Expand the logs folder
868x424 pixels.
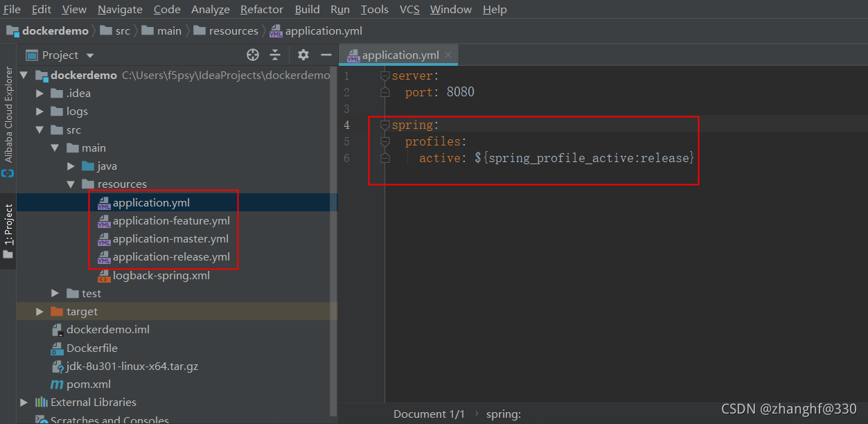click(x=40, y=111)
